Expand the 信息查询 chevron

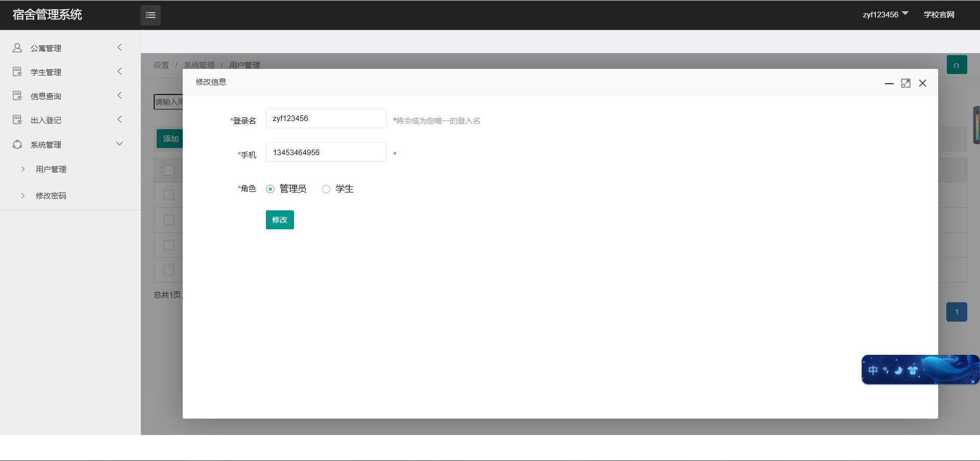[120, 95]
